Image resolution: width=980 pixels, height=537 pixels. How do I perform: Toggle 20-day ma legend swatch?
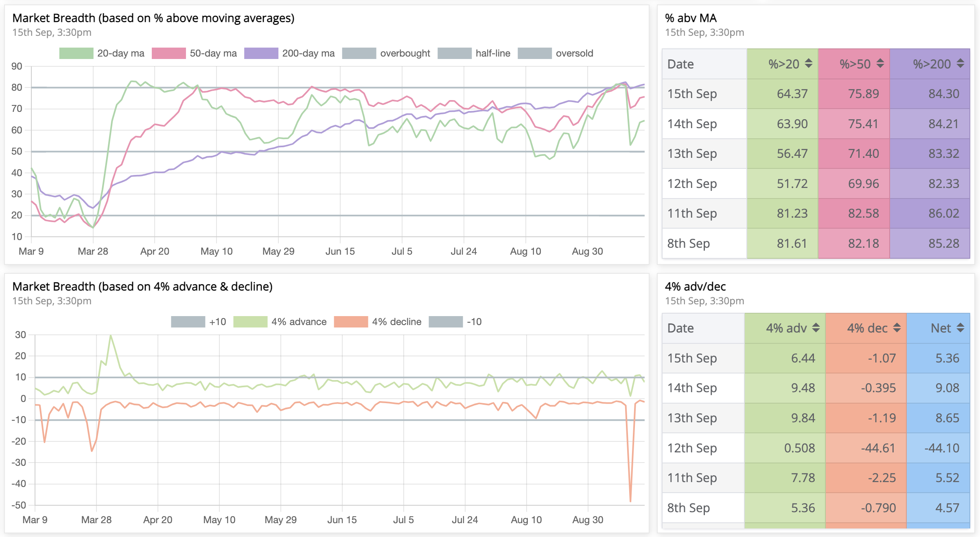point(76,53)
